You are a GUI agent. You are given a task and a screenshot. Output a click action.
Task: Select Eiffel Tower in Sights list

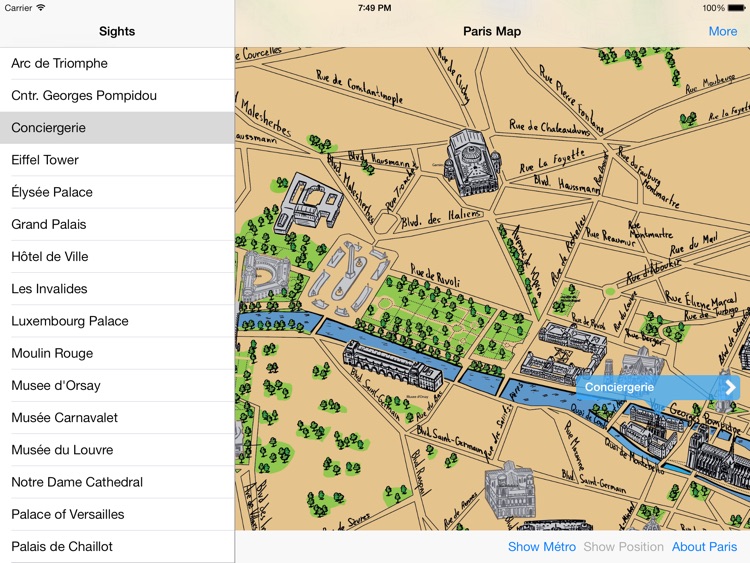coord(117,160)
